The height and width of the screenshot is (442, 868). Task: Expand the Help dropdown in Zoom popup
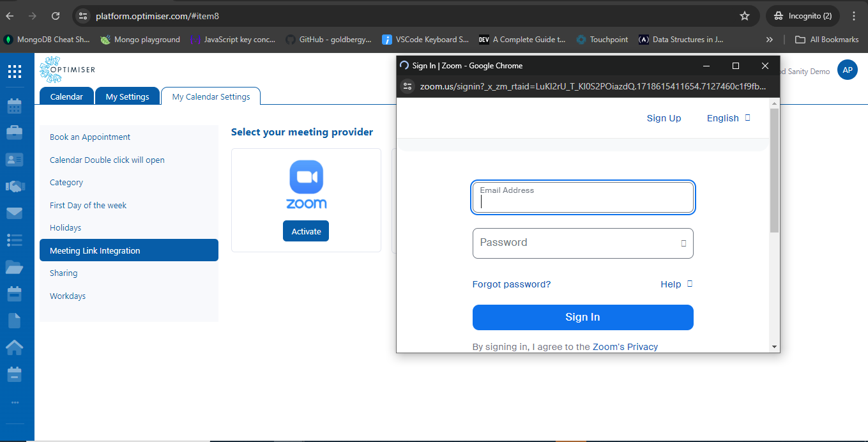[x=676, y=284]
